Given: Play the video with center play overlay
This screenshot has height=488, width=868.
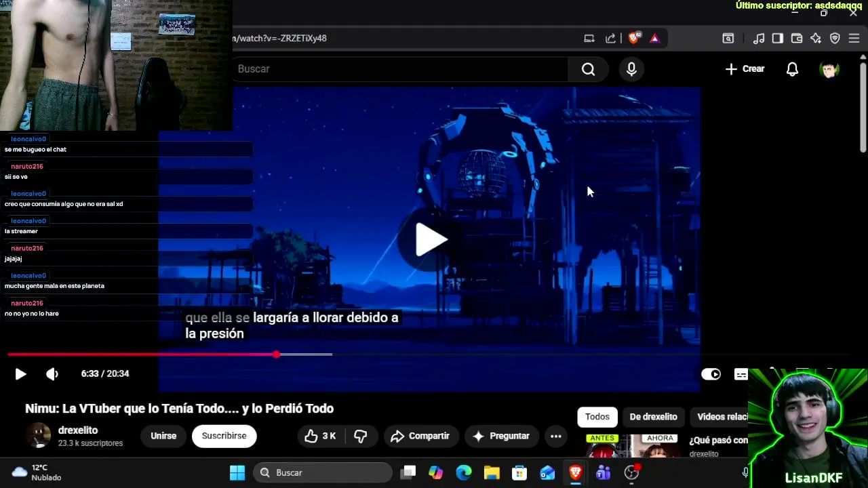Looking at the screenshot, I should coord(431,239).
